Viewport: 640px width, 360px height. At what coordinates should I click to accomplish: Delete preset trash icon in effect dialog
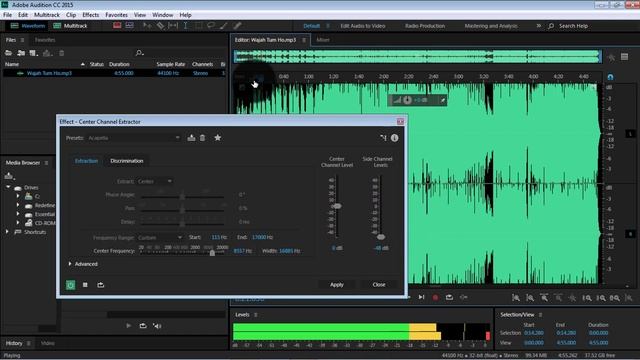202,138
